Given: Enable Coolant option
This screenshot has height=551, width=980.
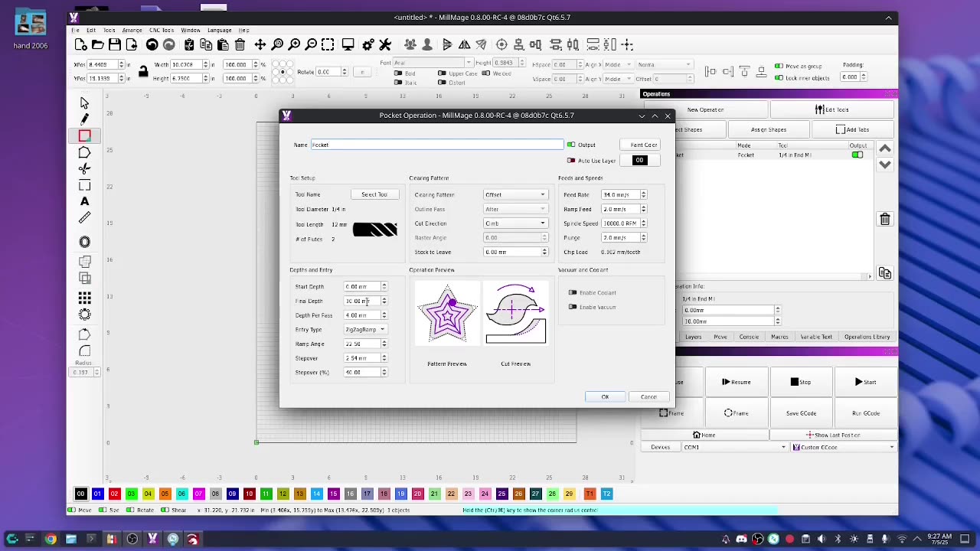Looking at the screenshot, I should [573, 292].
